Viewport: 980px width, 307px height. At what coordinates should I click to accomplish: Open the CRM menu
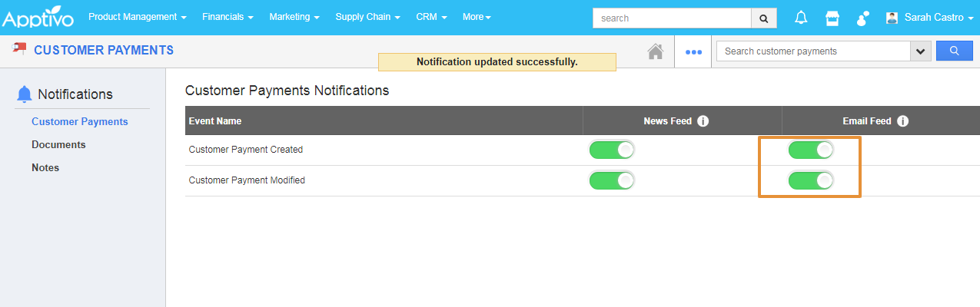(x=431, y=17)
